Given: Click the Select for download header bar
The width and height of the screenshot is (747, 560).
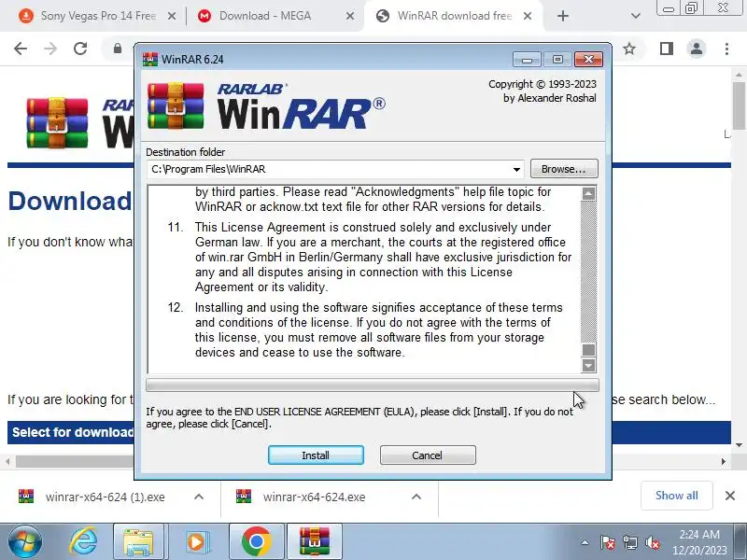Looking at the screenshot, I should tap(71, 432).
